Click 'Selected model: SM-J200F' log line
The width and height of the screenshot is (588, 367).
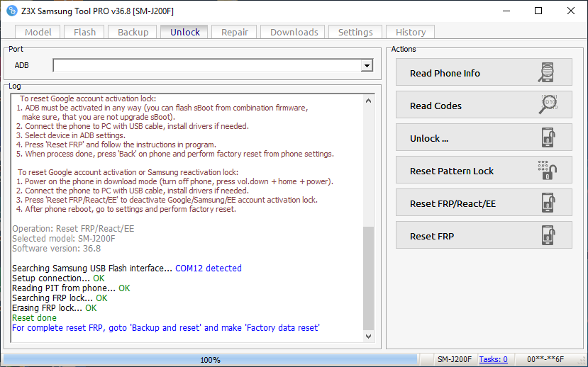coord(63,239)
